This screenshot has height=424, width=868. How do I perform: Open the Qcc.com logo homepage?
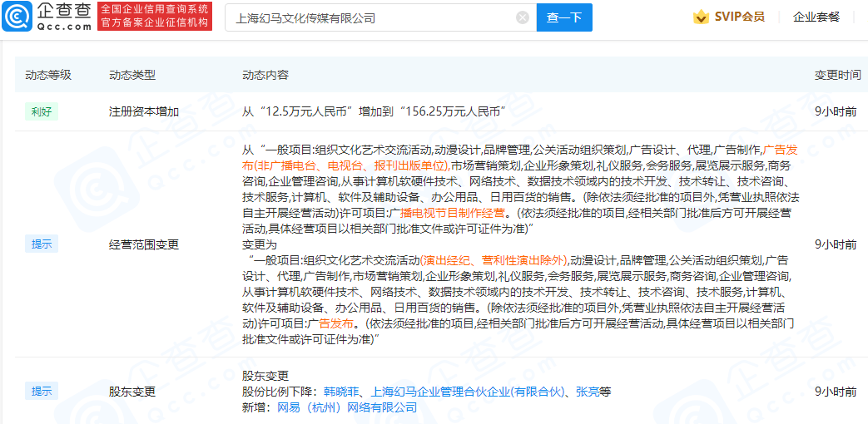click(x=47, y=17)
